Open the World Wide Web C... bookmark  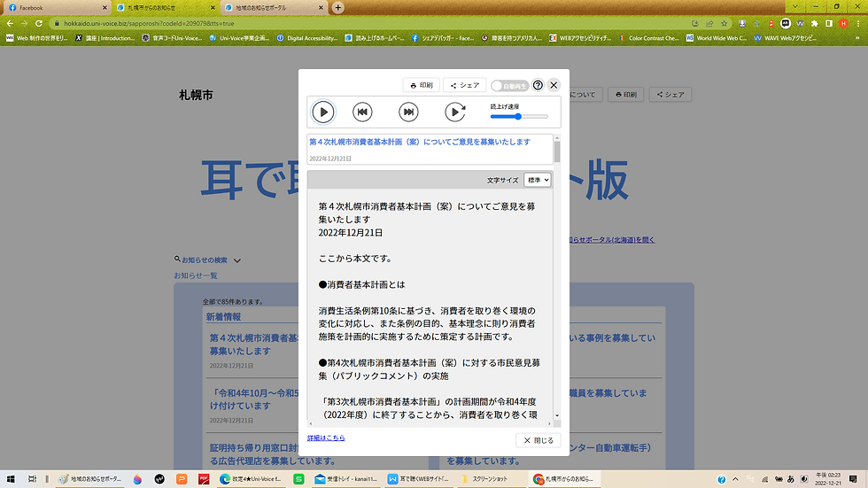tap(717, 38)
